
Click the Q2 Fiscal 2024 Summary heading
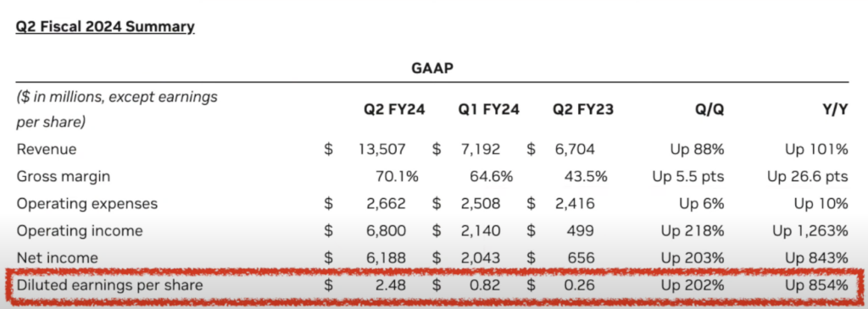105,26
